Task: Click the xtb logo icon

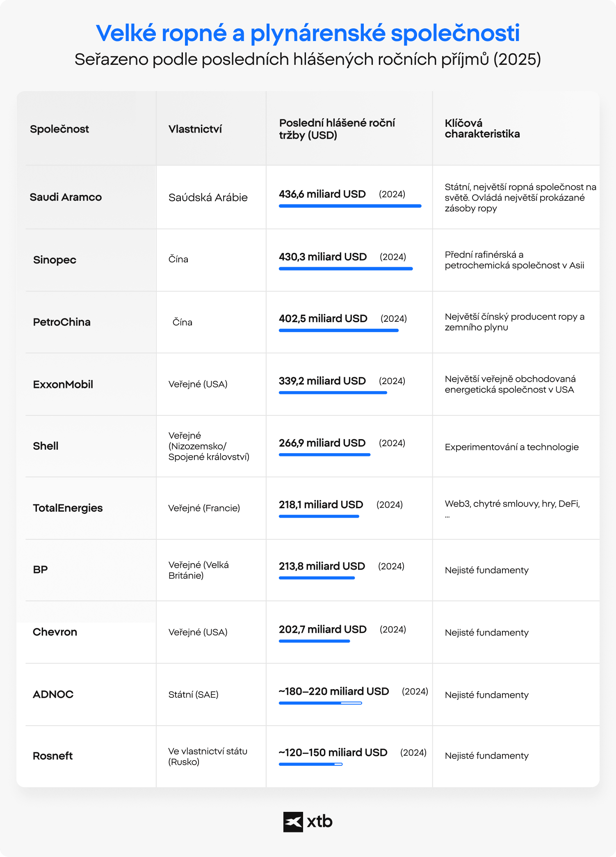Action: pyautogui.click(x=293, y=822)
